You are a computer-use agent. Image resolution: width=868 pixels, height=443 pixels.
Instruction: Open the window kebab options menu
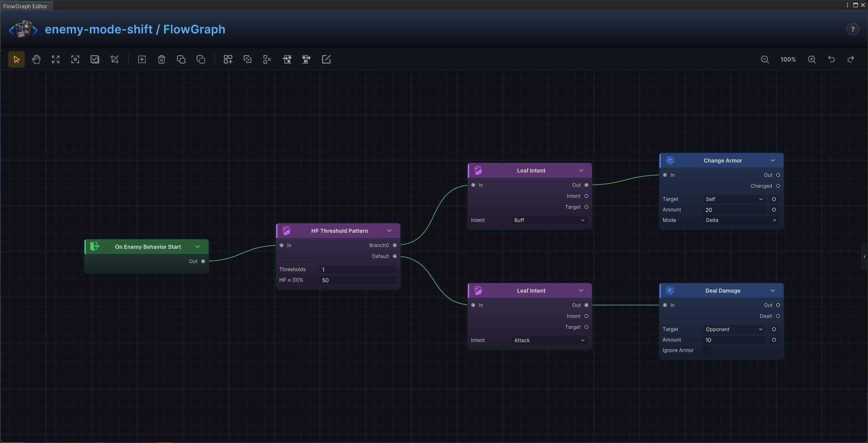847,5
